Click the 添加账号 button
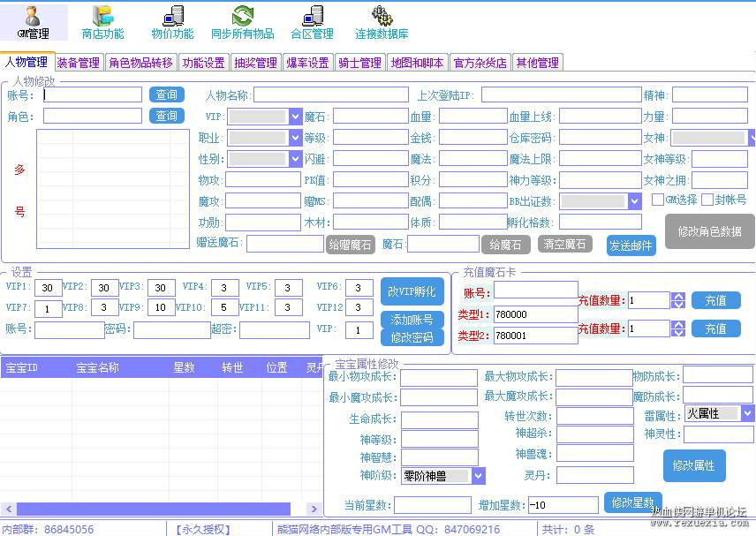 coord(412,320)
